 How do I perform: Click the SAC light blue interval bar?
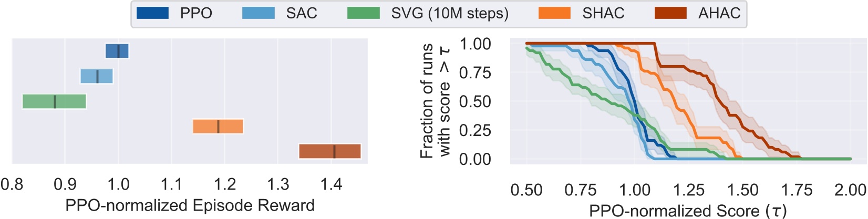coord(97,76)
